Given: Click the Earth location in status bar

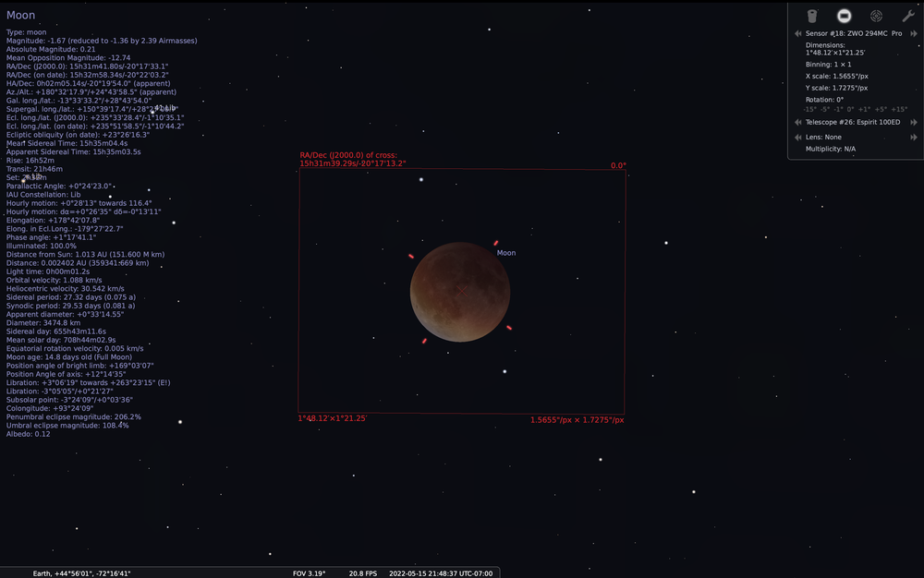Looking at the screenshot, I should (81, 573).
